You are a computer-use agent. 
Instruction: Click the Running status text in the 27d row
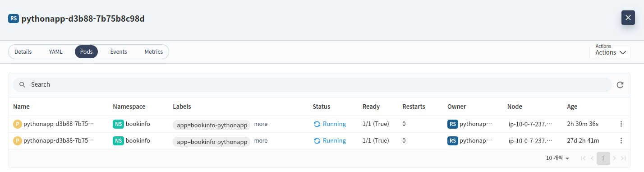334,140
